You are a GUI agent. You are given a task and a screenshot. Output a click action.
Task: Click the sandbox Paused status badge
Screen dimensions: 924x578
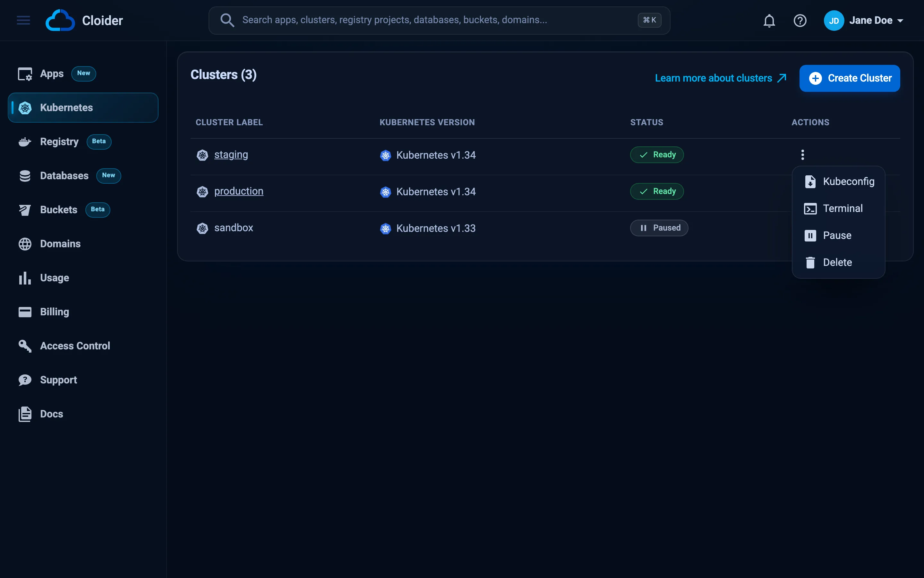[x=659, y=228]
